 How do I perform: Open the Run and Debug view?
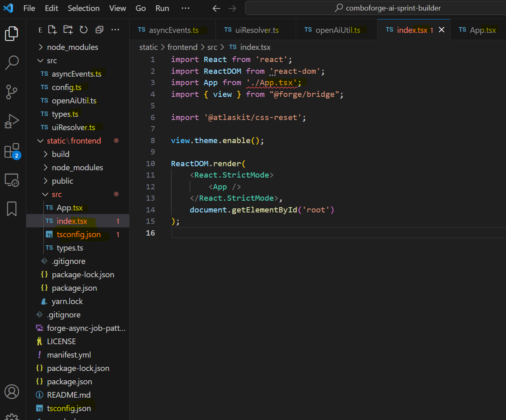12,121
